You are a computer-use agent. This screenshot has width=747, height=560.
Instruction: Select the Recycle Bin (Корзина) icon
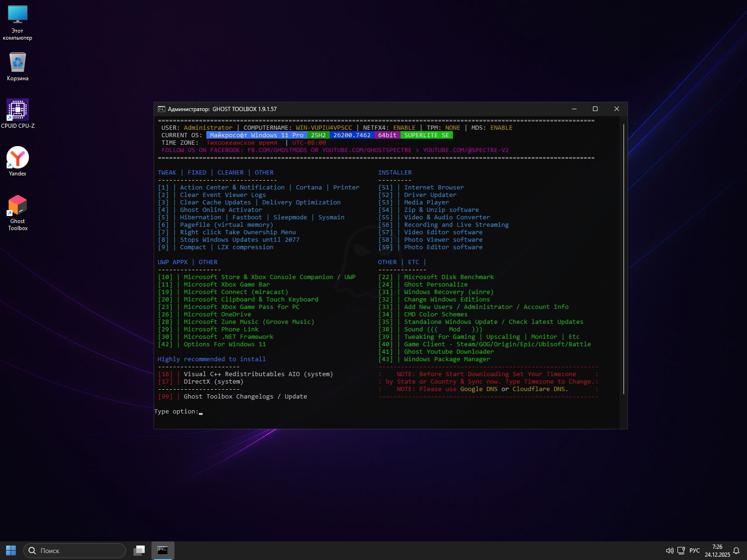pyautogui.click(x=18, y=63)
